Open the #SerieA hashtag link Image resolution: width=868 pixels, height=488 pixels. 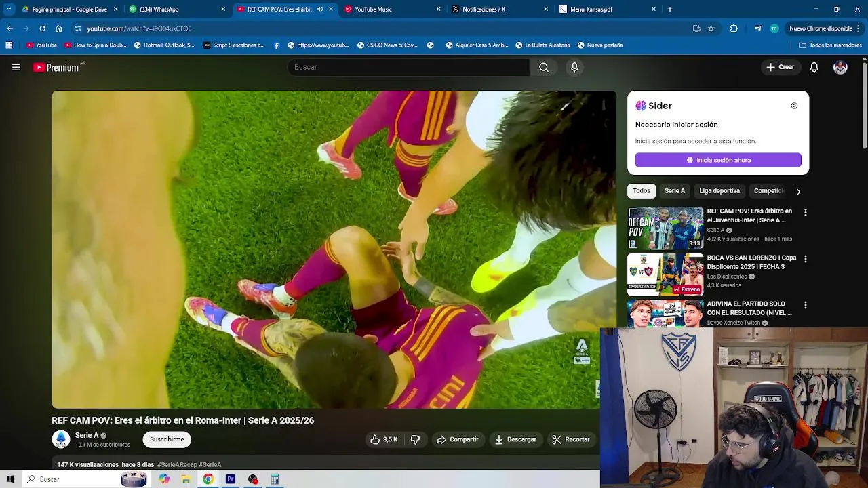tap(210, 465)
